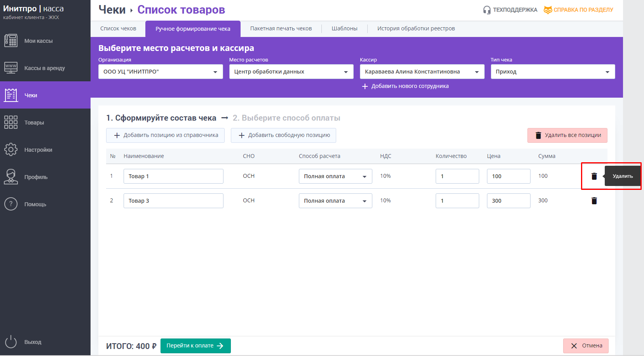Switch to Список чеков tab
This screenshot has height=356, width=644.
(118, 28)
